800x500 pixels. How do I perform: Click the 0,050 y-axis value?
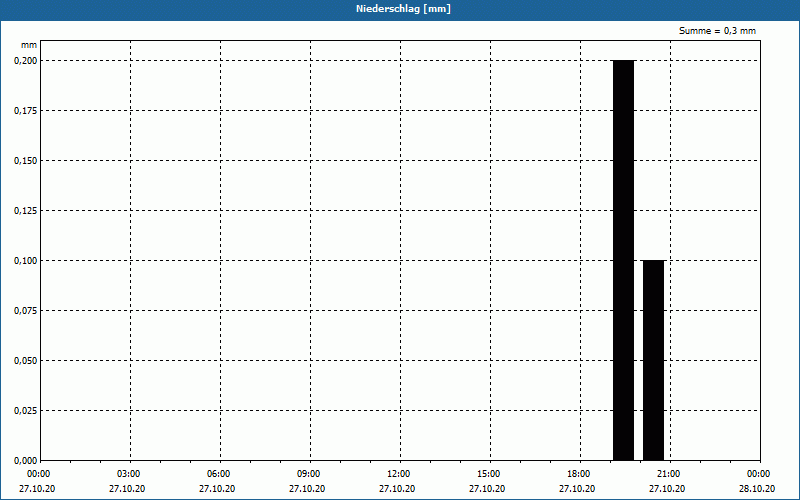coord(26,361)
